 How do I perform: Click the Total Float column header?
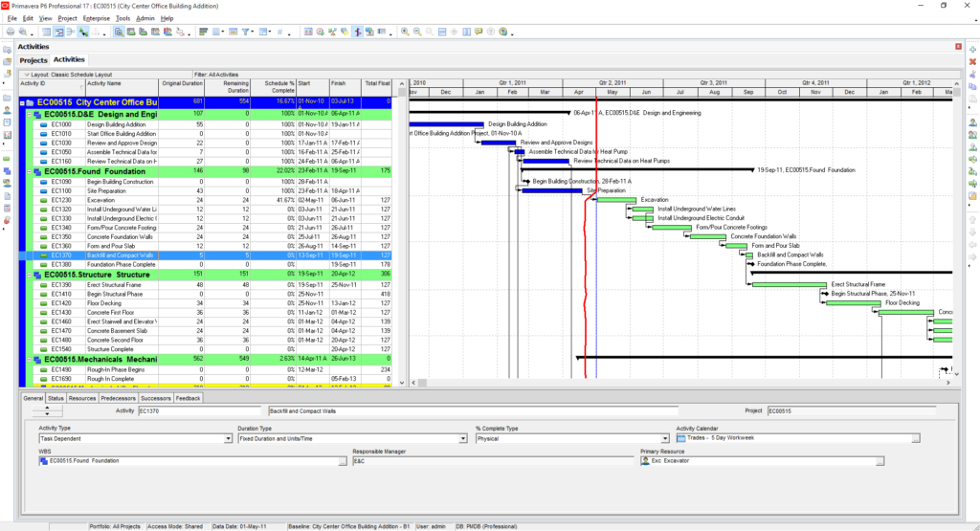click(377, 84)
